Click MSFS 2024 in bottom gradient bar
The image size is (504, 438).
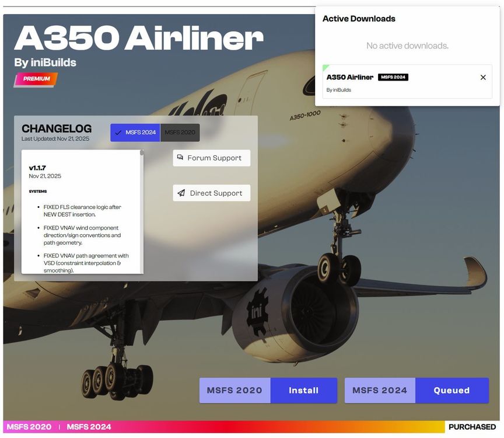(x=89, y=427)
